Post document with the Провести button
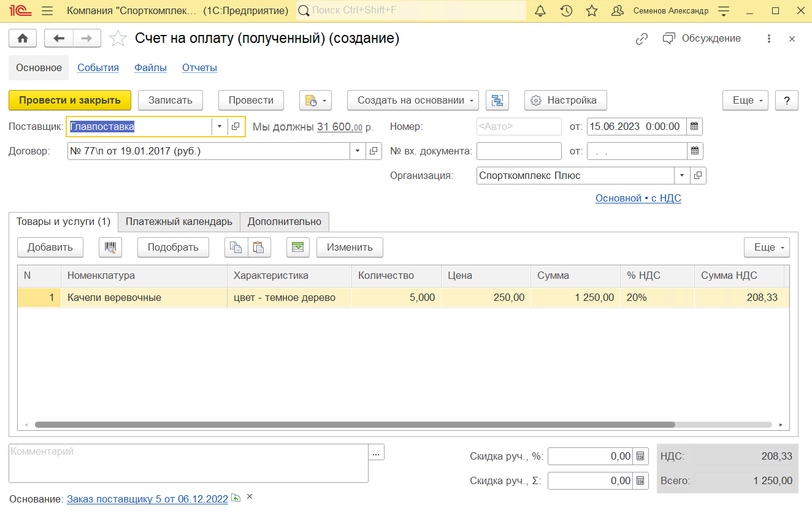The image size is (812, 516). pos(251,101)
